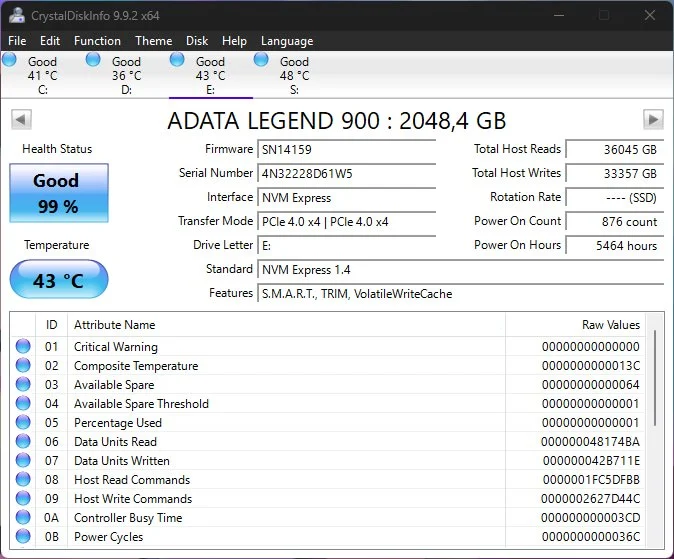Image resolution: width=674 pixels, height=559 pixels.
Task: Click raw value 0000000000013C
Action: click(591, 366)
